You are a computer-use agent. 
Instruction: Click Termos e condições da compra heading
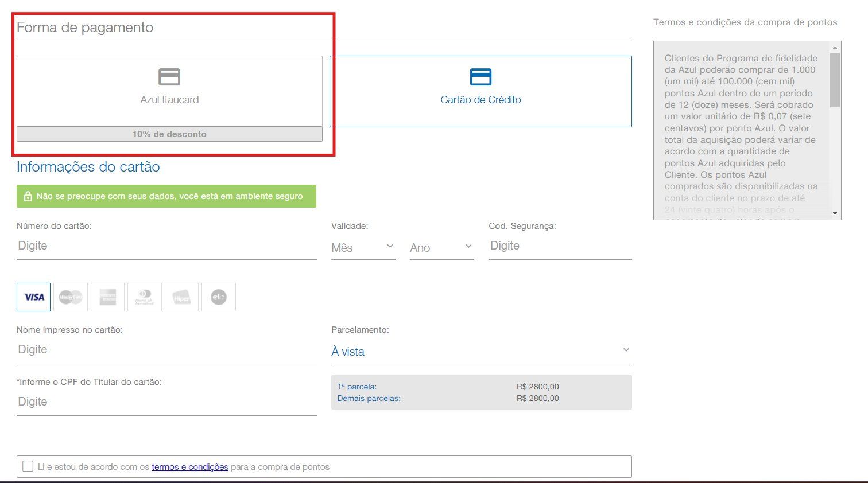point(745,22)
